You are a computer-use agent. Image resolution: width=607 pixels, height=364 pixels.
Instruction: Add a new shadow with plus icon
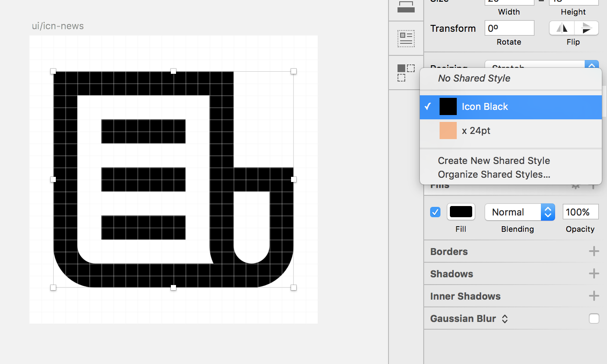(x=594, y=273)
